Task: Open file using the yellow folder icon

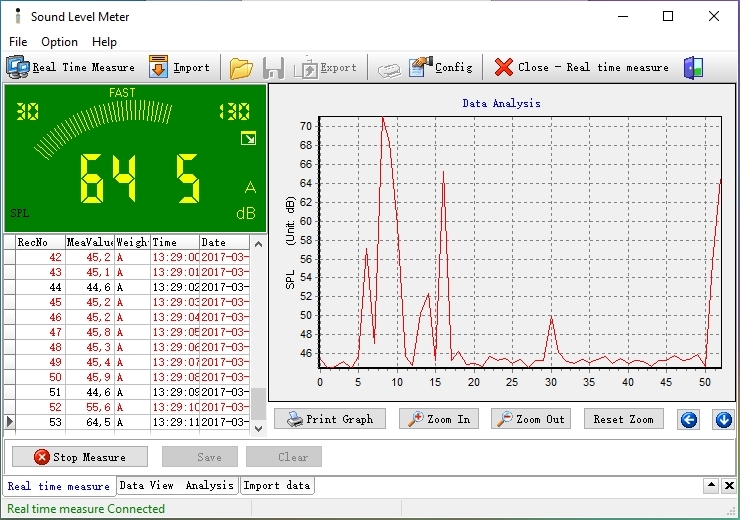Action: (x=241, y=68)
